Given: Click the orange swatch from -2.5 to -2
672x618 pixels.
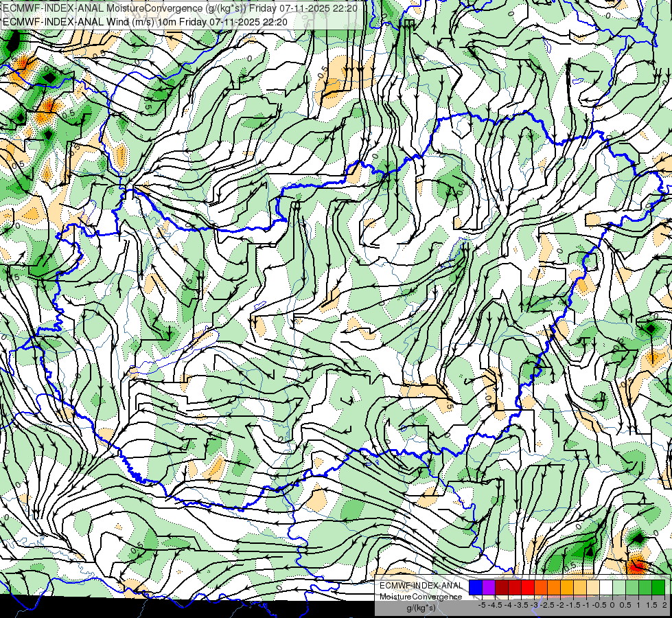Looking at the screenshot, I should point(554,588).
